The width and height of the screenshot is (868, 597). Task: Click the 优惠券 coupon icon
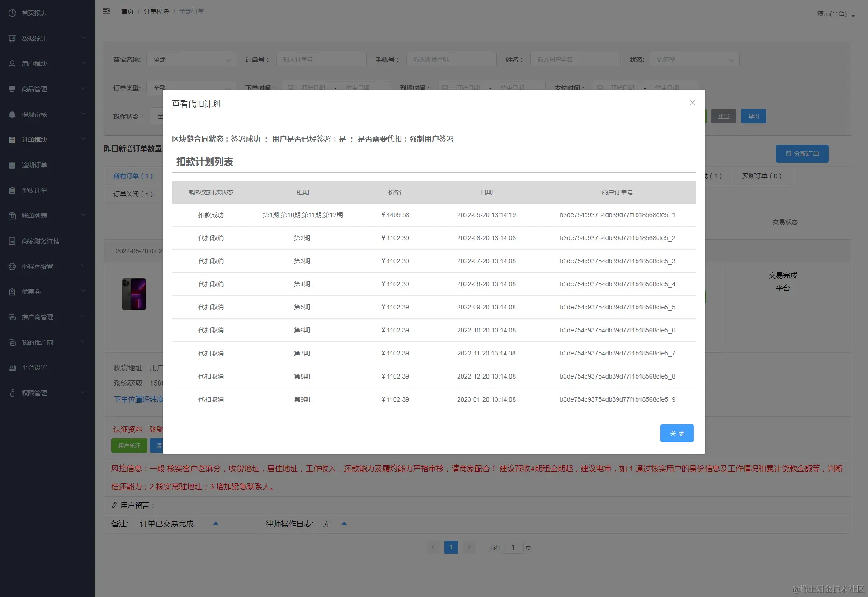point(12,292)
